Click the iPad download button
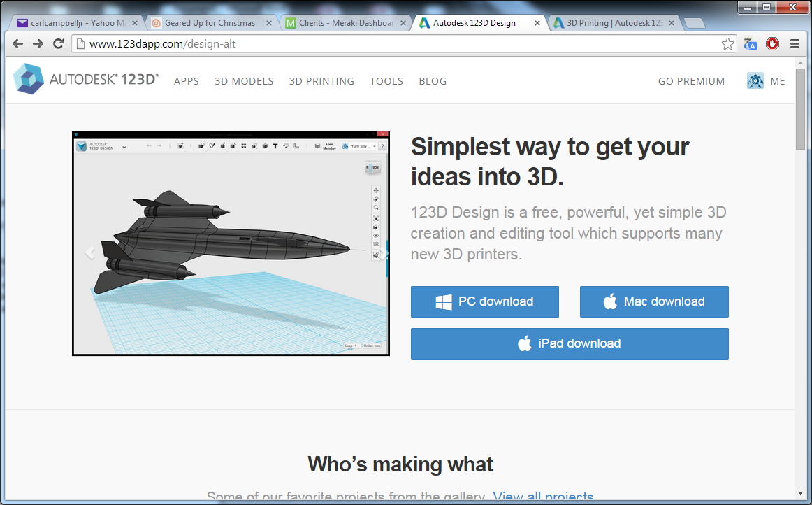Viewport: 812px width, 505px height. pos(570,343)
